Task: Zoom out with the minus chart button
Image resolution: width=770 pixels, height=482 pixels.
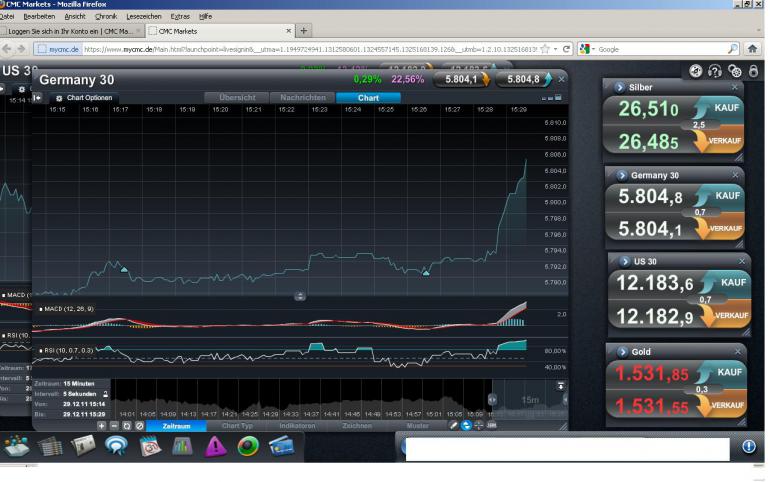Action: pyautogui.click(x=114, y=426)
